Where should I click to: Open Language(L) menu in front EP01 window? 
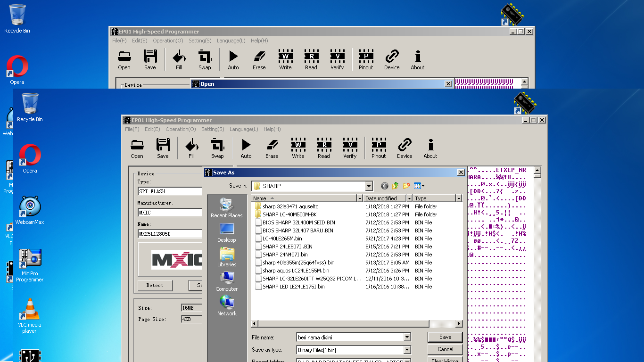tap(244, 129)
